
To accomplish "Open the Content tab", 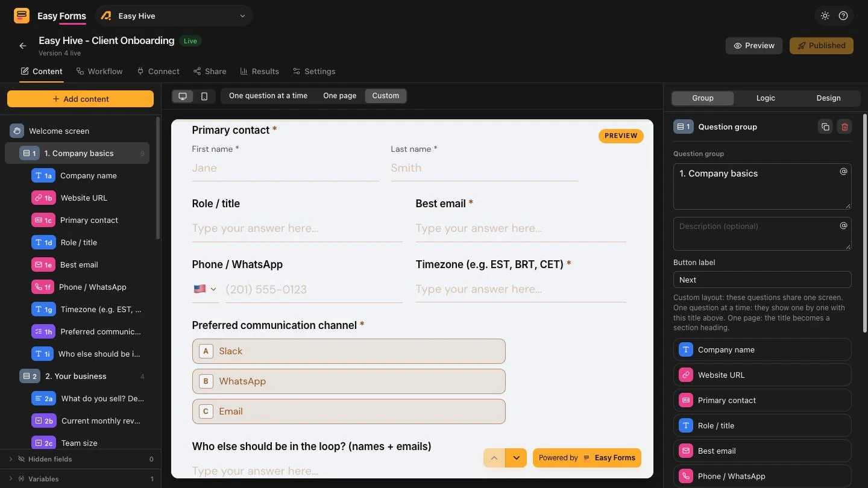I will pyautogui.click(x=42, y=71).
